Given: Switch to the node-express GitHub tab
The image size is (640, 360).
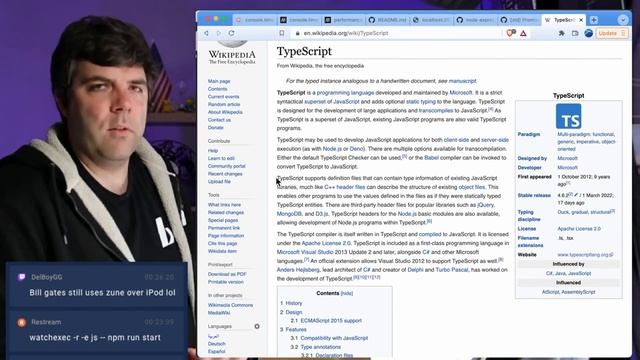Looking at the screenshot, I should point(476,20).
